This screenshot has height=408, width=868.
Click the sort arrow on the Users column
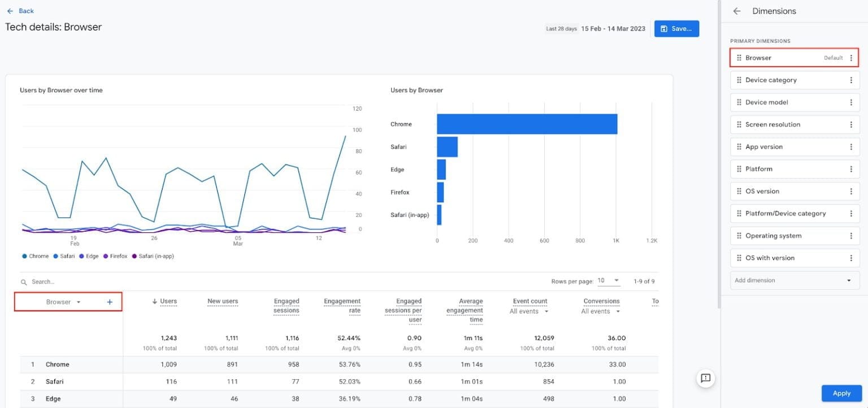coord(154,301)
